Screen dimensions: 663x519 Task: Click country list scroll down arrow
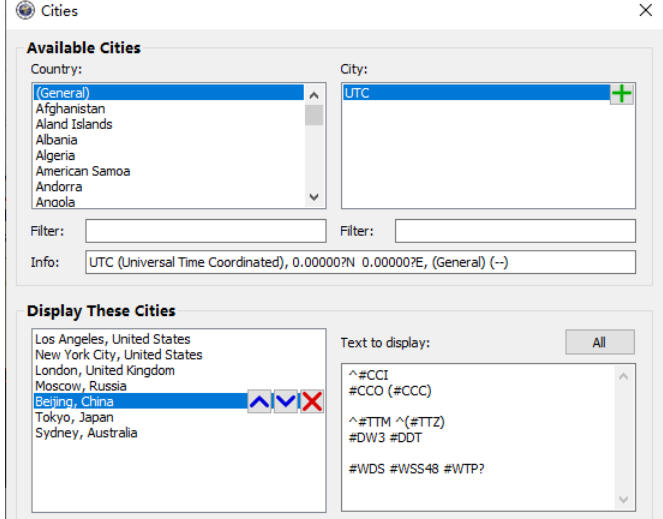pyautogui.click(x=314, y=197)
